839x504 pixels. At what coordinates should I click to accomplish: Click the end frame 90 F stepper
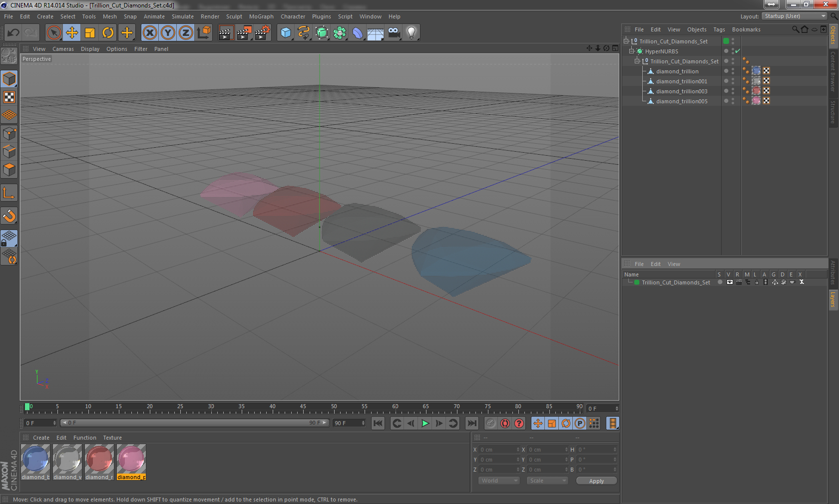pyautogui.click(x=363, y=423)
